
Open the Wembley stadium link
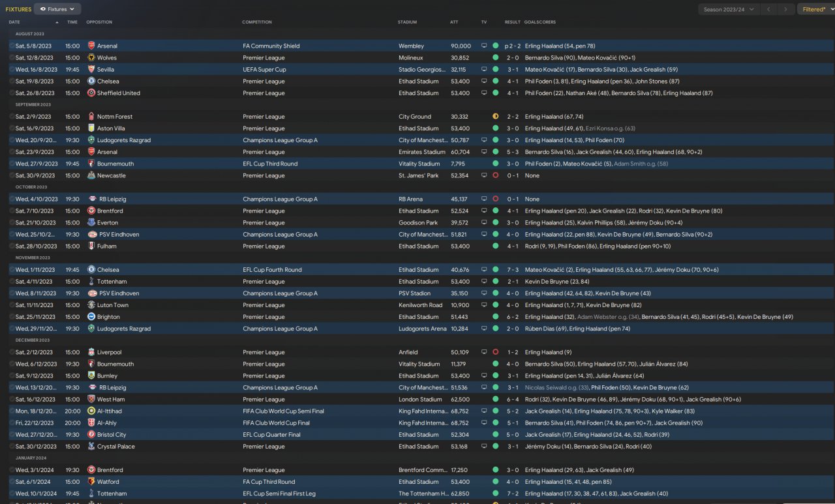coord(411,46)
